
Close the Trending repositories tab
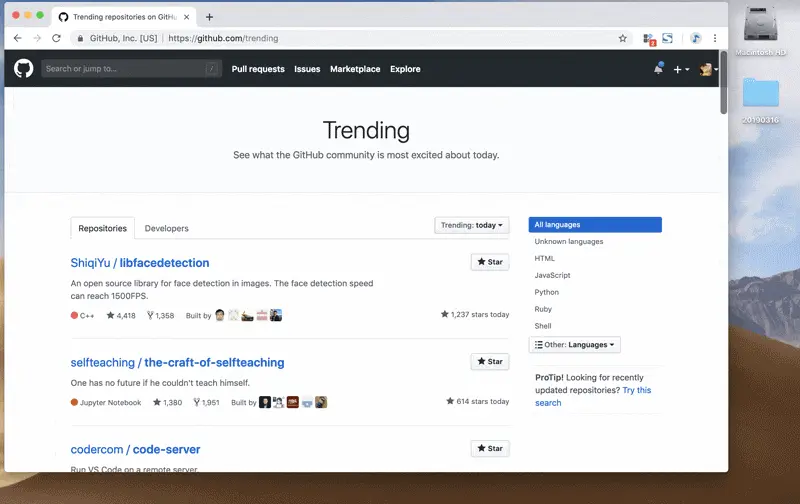pos(187,17)
